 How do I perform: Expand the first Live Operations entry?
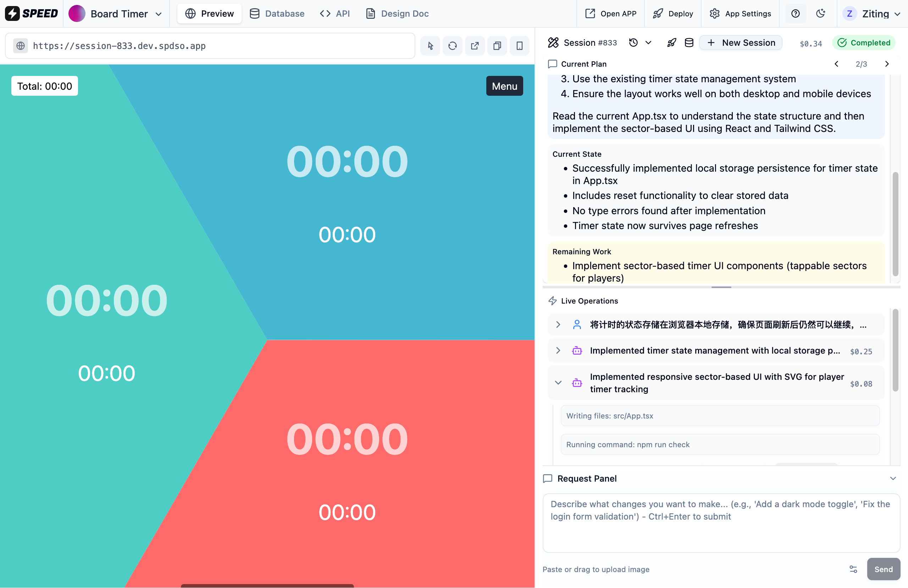(x=558, y=325)
